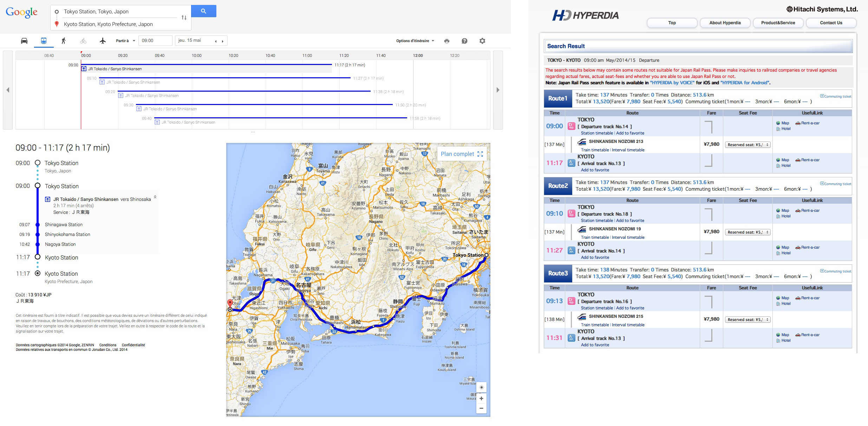Zoom out on the map
This screenshot has width=868, height=426.
[x=481, y=408]
